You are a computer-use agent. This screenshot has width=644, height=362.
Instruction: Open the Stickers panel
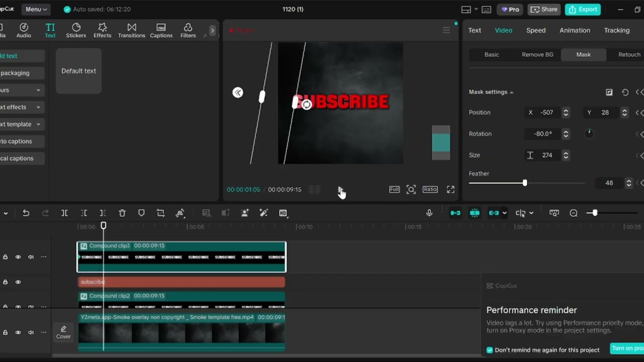(76, 30)
